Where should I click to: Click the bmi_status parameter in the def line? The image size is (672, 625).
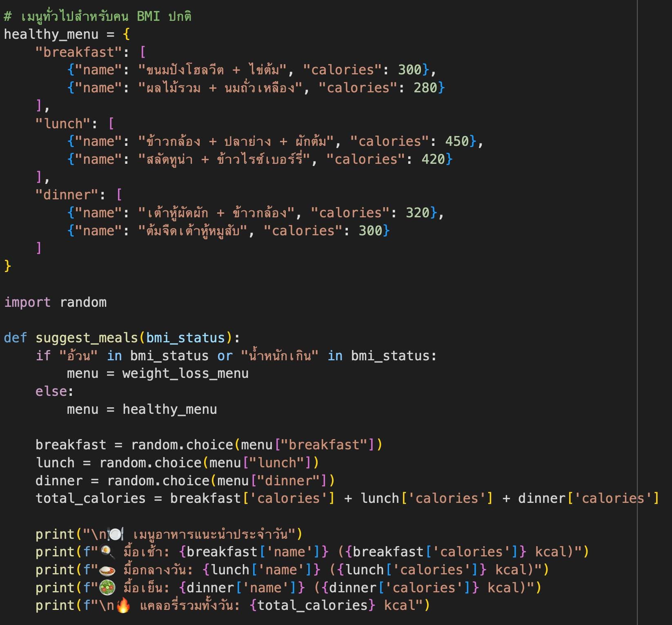coord(185,338)
